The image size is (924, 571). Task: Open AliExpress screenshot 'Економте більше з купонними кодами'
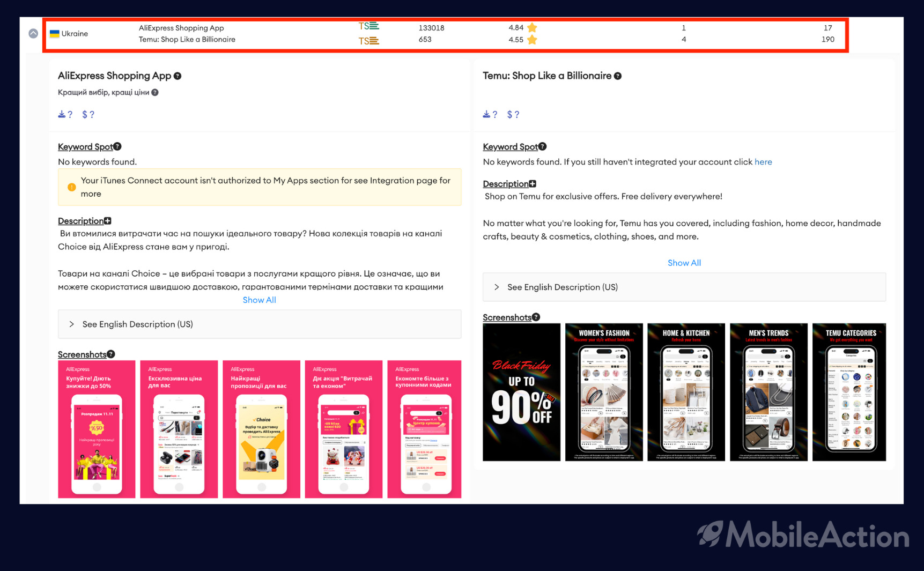424,429
